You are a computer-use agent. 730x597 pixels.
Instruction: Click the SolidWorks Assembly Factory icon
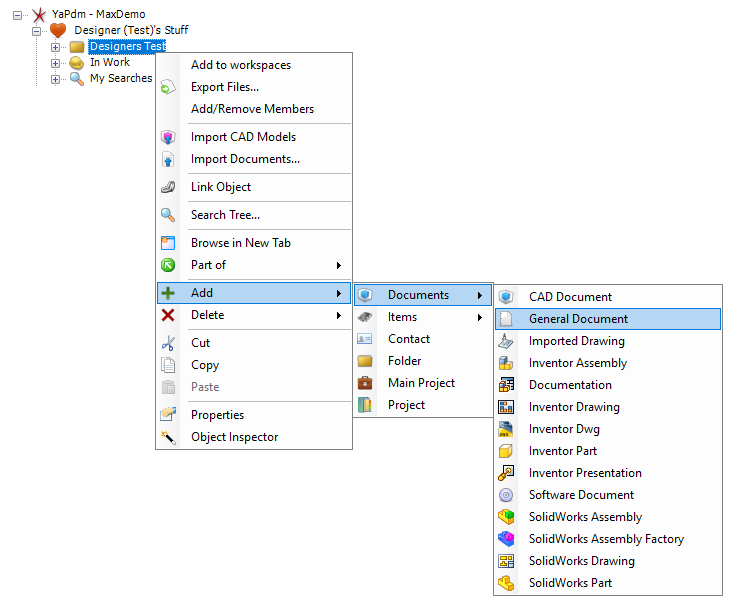pyautogui.click(x=507, y=539)
